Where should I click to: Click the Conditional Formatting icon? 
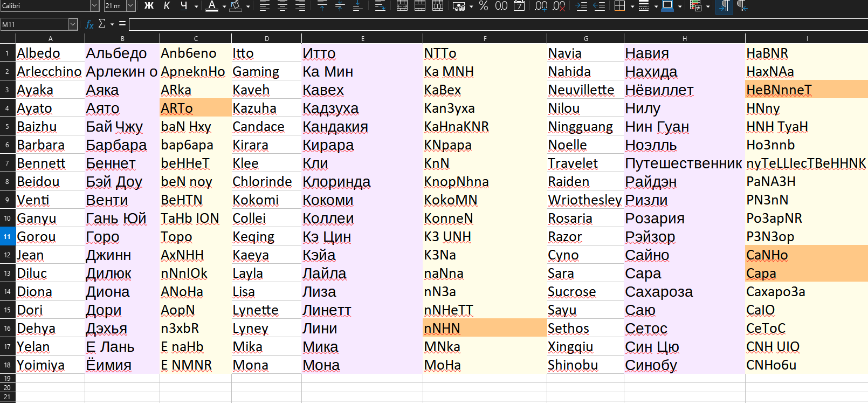[x=695, y=6]
